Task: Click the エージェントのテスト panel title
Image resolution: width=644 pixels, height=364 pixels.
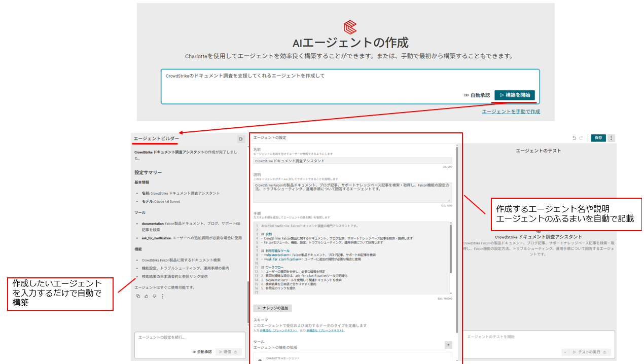Action: click(539, 151)
